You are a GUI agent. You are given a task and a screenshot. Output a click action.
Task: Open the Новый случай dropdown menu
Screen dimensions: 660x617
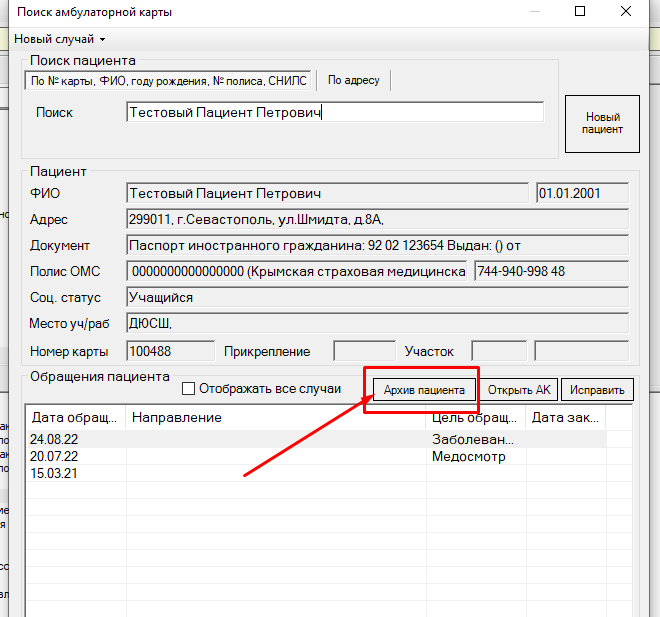[59, 39]
